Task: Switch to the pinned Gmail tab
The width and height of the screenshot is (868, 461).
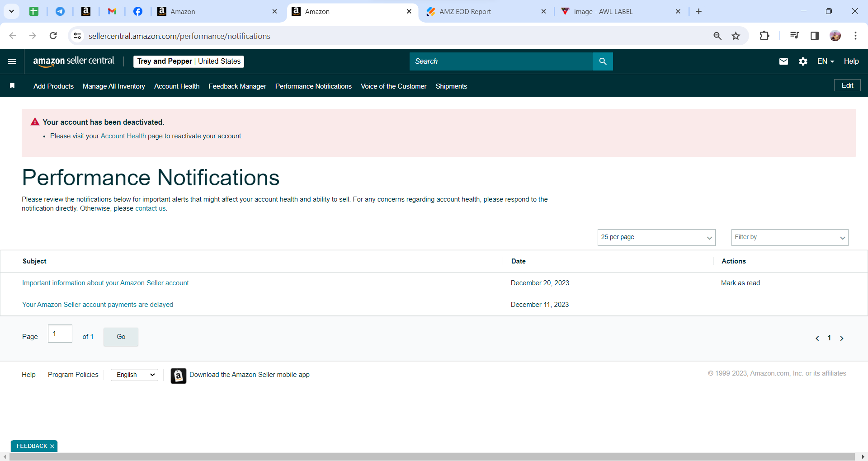Action: pos(112,11)
